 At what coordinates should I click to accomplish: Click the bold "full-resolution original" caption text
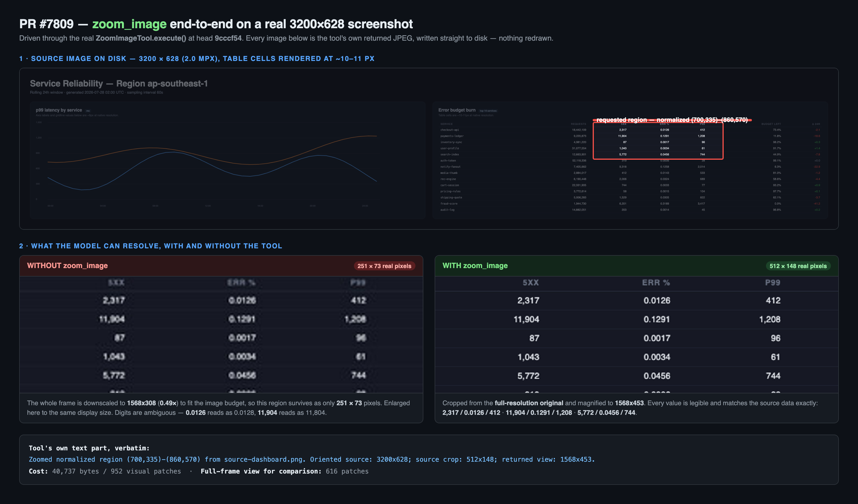point(529,403)
